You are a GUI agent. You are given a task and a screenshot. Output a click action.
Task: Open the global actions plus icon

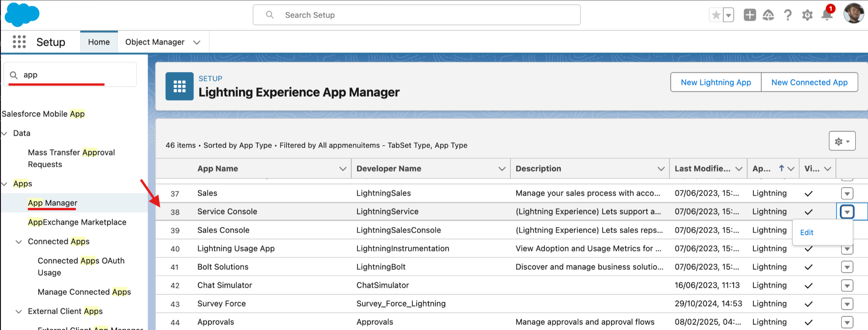tap(750, 15)
